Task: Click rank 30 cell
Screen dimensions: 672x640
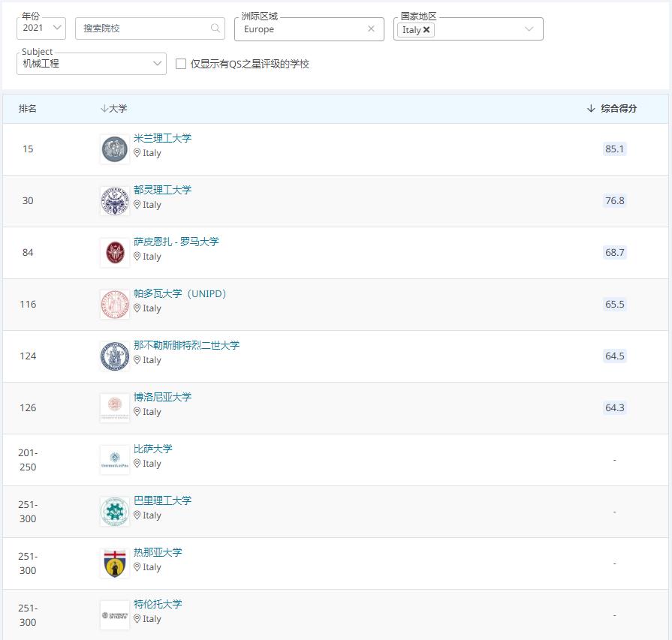Action: tap(28, 201)
